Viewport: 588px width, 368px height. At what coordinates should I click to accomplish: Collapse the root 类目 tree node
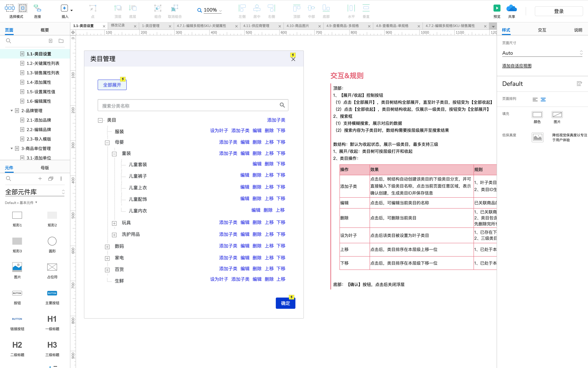coord(100,120)
